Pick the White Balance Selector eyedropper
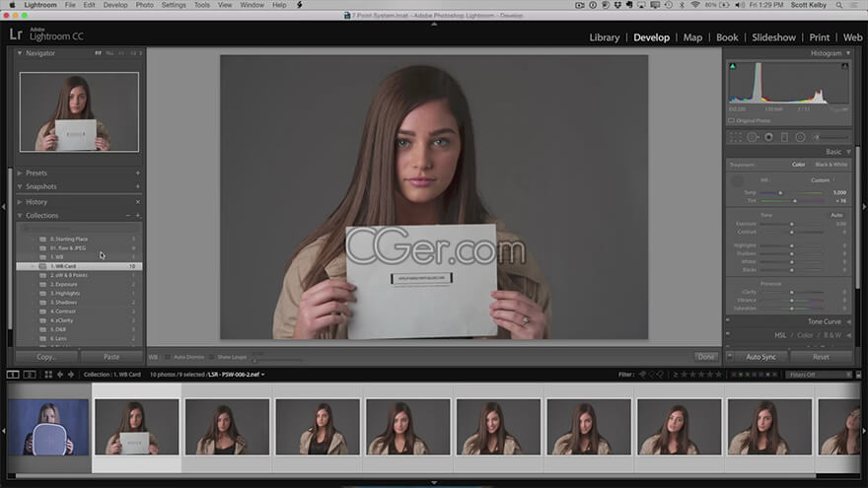The width and height of the screenshot is (868, 488). point(738,181)
